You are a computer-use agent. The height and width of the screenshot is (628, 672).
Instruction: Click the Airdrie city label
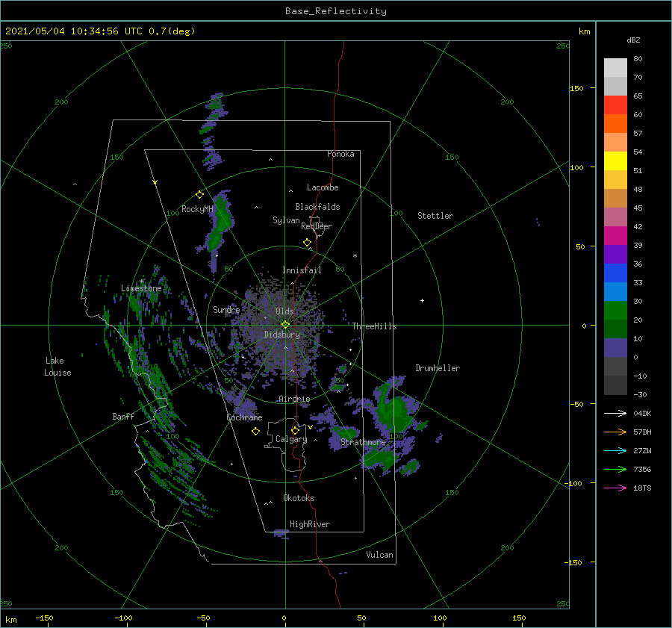point(294,399)
